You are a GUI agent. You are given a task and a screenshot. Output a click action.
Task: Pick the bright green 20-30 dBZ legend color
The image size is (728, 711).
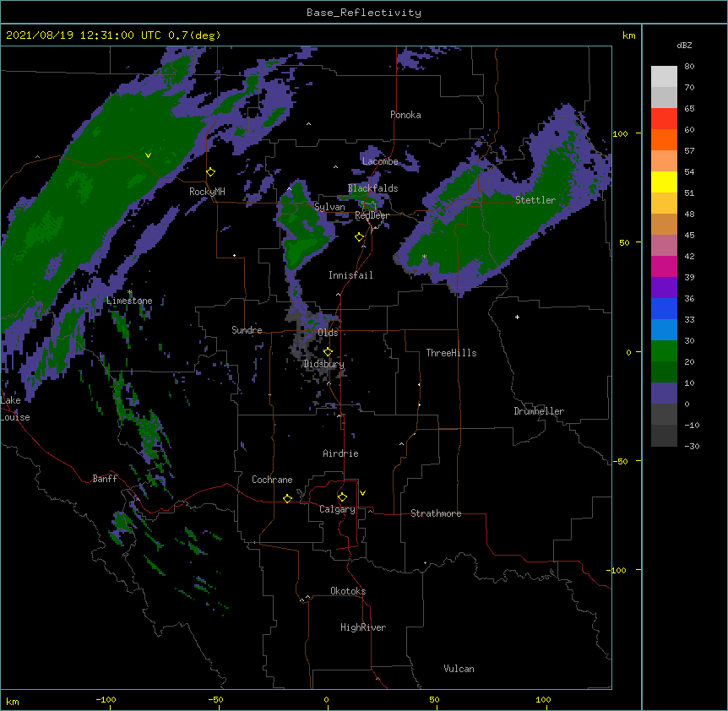[x=664, y=351]
